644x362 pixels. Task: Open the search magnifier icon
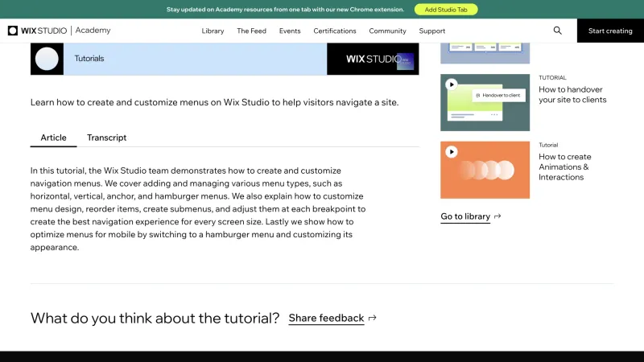tap(557, 31)
